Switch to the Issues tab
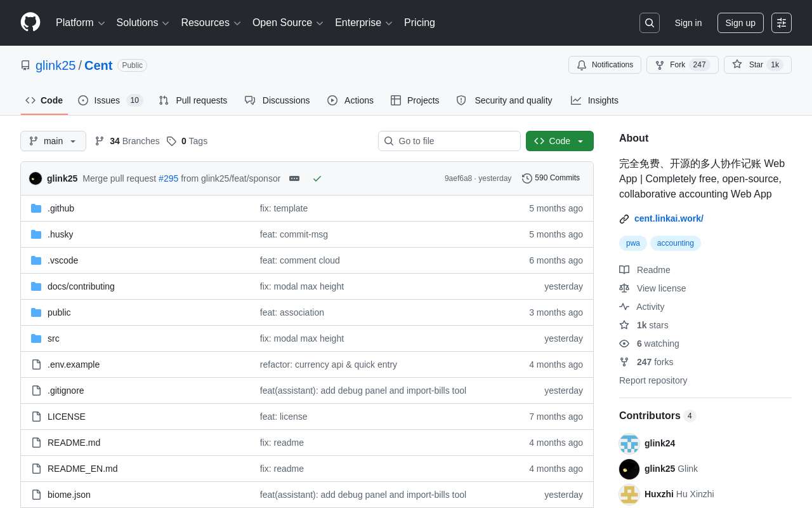This screenshot has width=812, height=508. [110, 100]
